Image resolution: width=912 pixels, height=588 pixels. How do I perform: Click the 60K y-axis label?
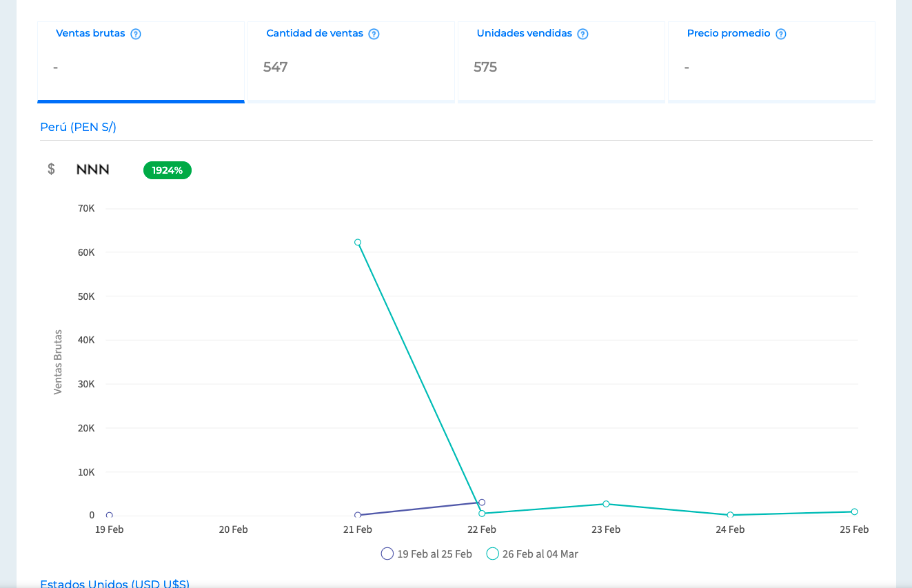tap(87, 252)
